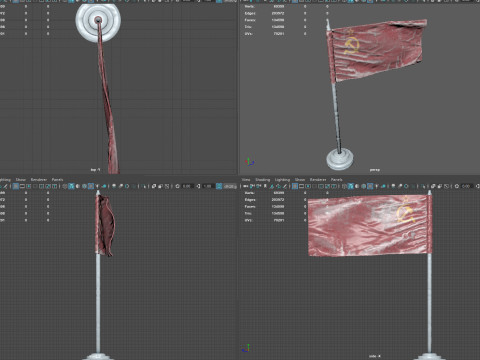Toggle wireframe on shaded in side panel
Image resolution: width=480 pixels, height=360 pixels.
click(363, 186)
